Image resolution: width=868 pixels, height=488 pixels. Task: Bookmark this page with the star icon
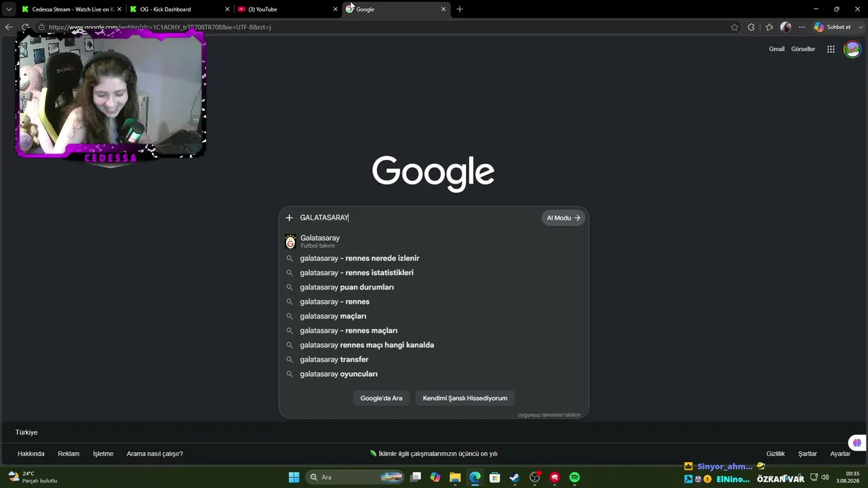[734, 27]
